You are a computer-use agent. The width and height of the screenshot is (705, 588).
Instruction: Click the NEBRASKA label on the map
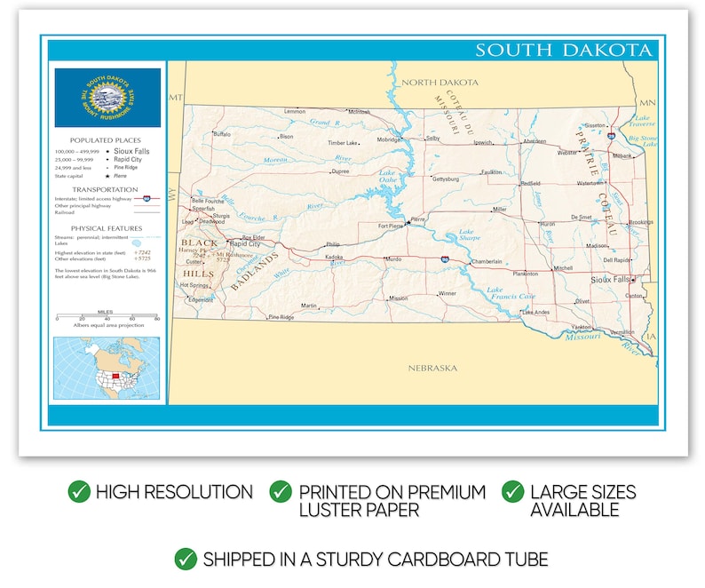432,368
